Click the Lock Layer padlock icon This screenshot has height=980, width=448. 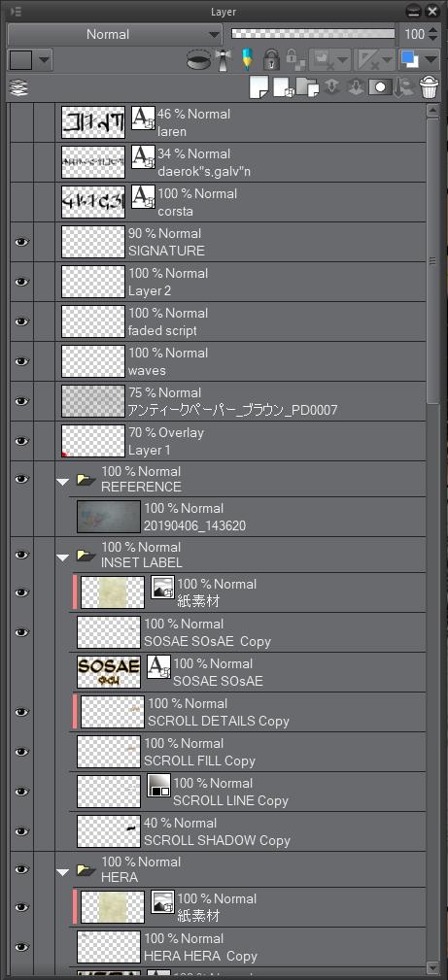tap(271, 60)
